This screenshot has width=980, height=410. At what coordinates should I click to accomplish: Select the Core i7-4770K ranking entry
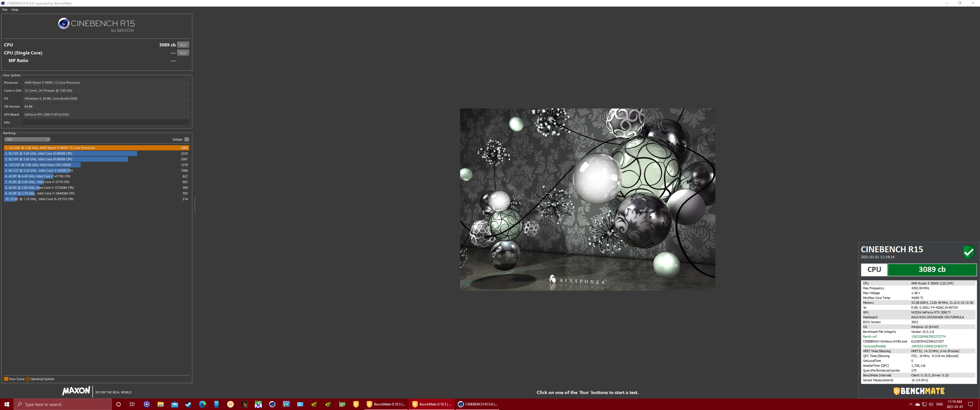[x=96, y=176]
